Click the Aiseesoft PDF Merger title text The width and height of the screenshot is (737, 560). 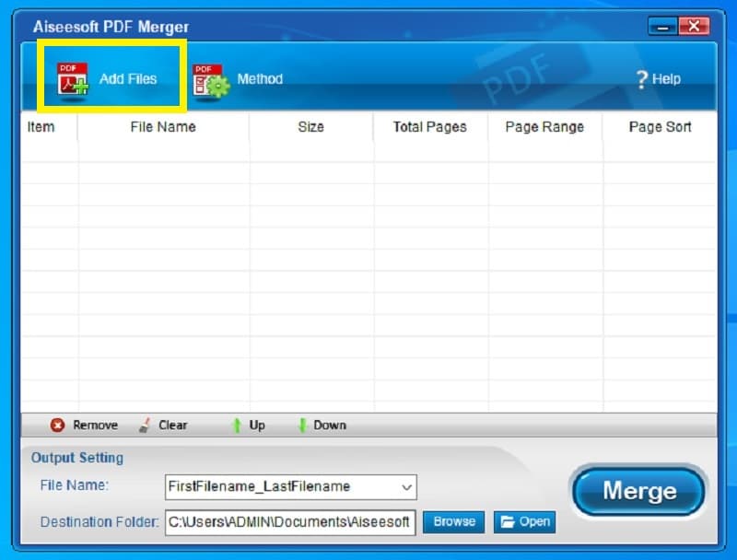[111, 27]
